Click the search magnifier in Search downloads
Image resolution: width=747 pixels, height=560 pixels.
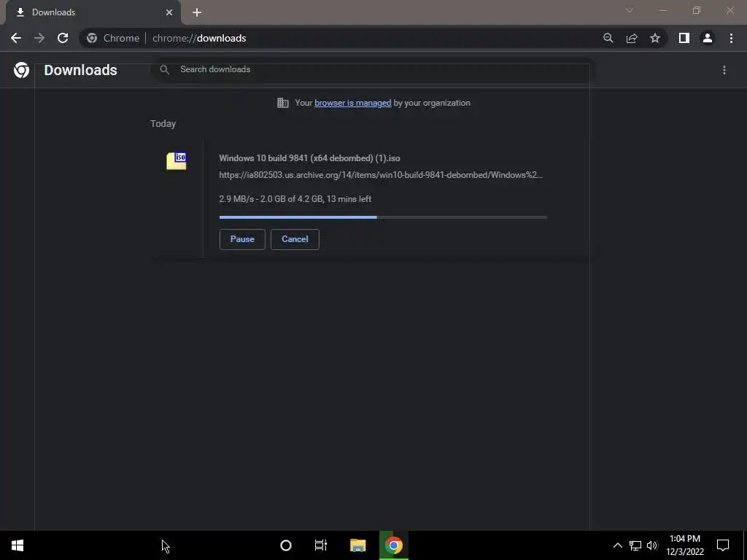click(164, 69)
